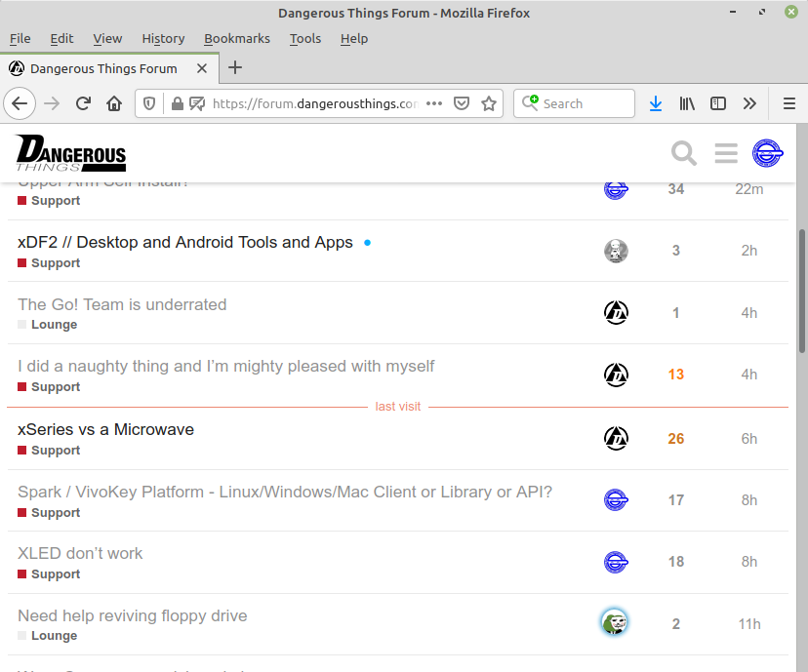Close the Dangerous Things Forum tab
This screenshot has width=808, height=672.
(x=202, y=68)
